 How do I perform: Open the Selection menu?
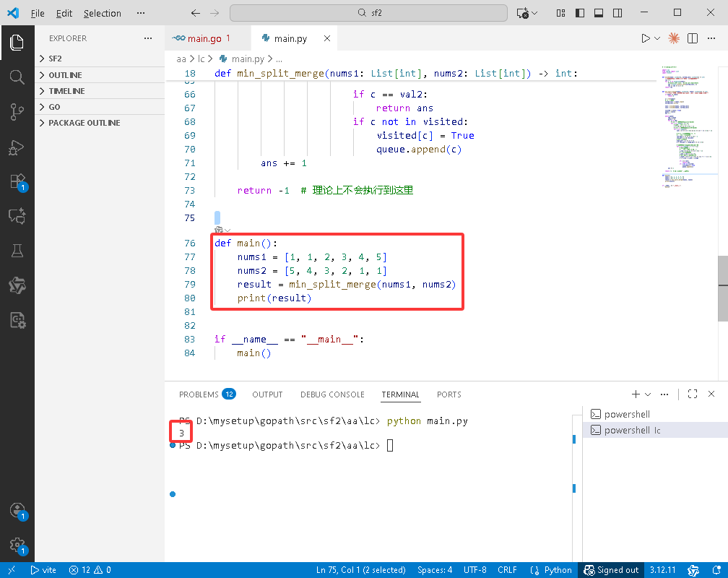coord(102,13)
